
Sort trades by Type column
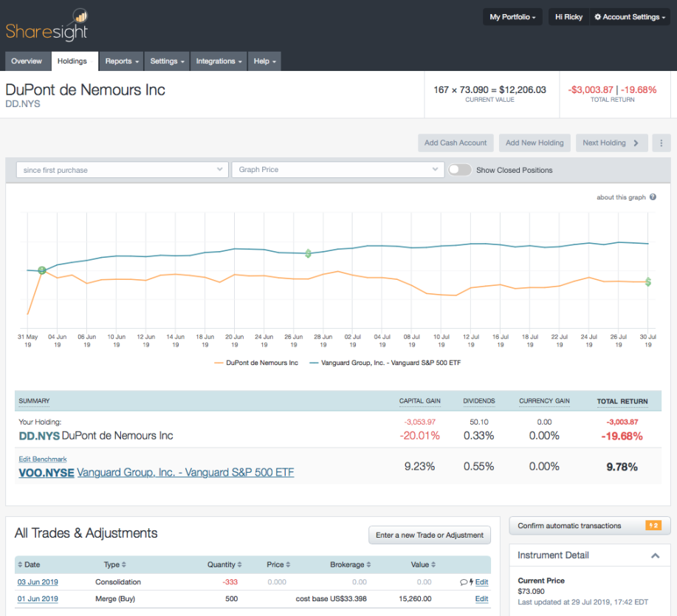(x=115, y=564)
